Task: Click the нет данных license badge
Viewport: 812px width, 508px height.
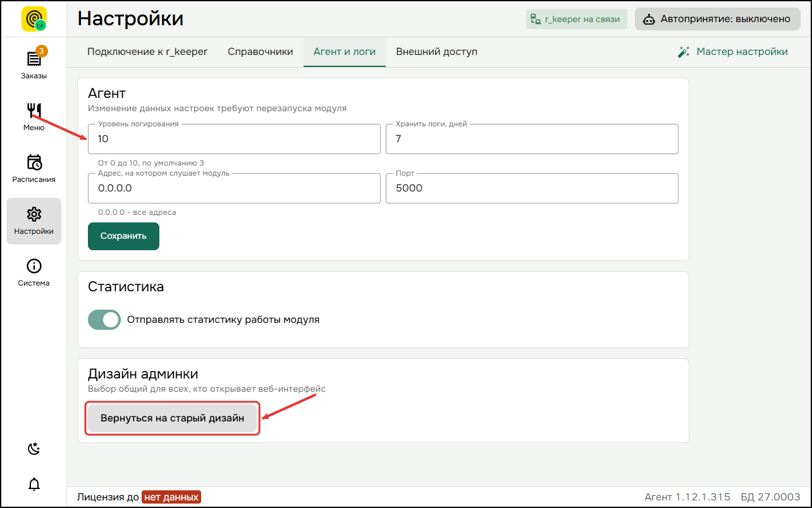Action: (x=171, y=497)
